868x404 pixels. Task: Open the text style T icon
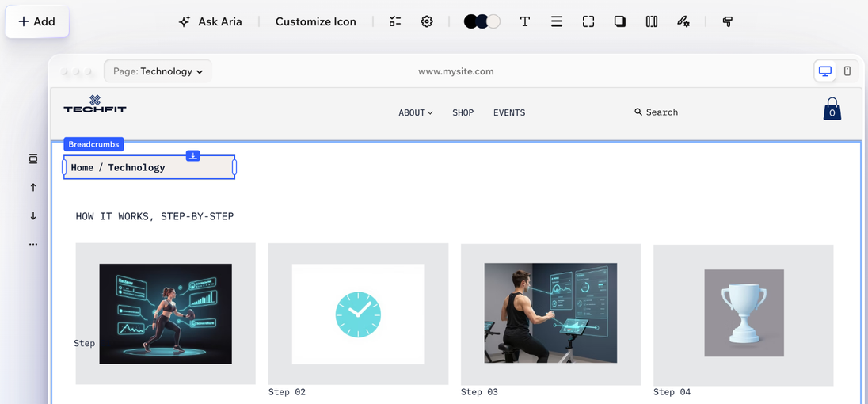[x=525, y=21]
